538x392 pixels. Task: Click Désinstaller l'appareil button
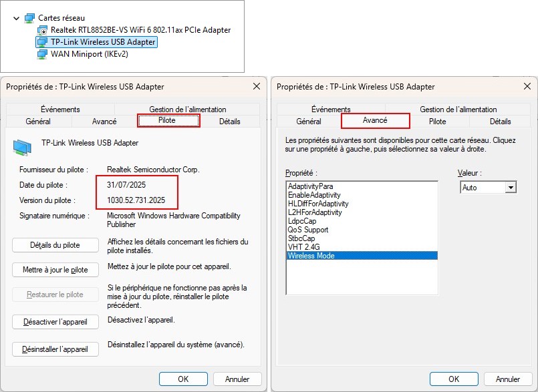tap(55, 349)
